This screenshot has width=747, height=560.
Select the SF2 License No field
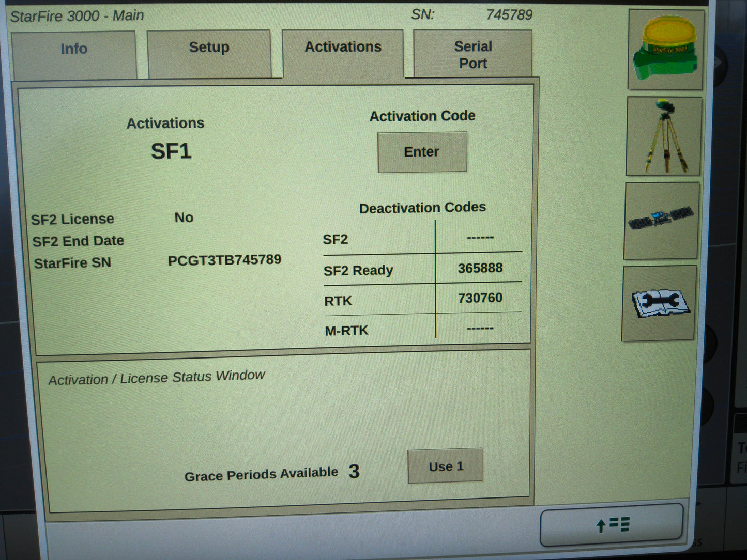tap(184, 217)
